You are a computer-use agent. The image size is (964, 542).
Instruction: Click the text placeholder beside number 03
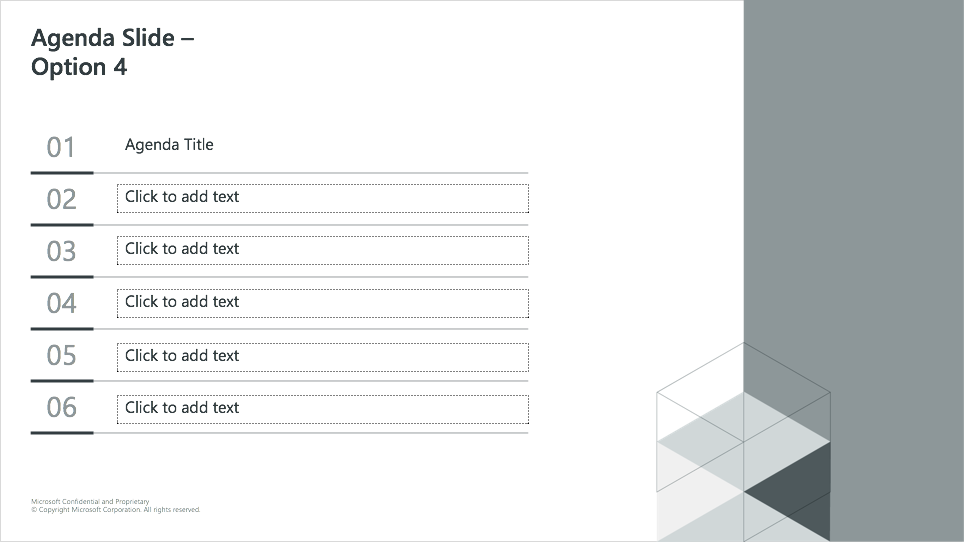[323, 251]
